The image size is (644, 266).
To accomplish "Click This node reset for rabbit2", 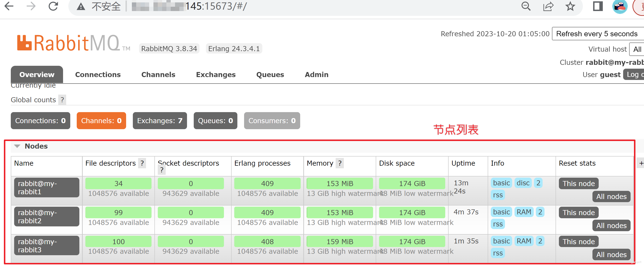I will tap(579, 212).
